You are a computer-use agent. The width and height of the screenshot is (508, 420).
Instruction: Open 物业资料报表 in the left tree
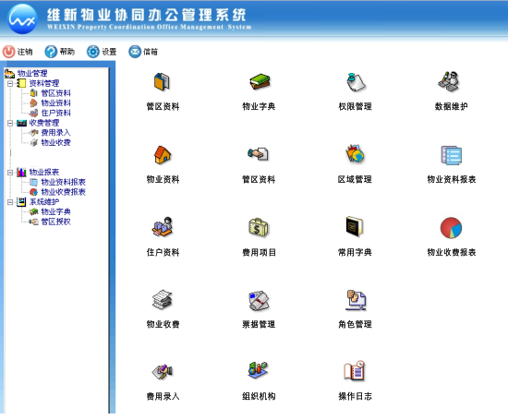coord(63,182)
